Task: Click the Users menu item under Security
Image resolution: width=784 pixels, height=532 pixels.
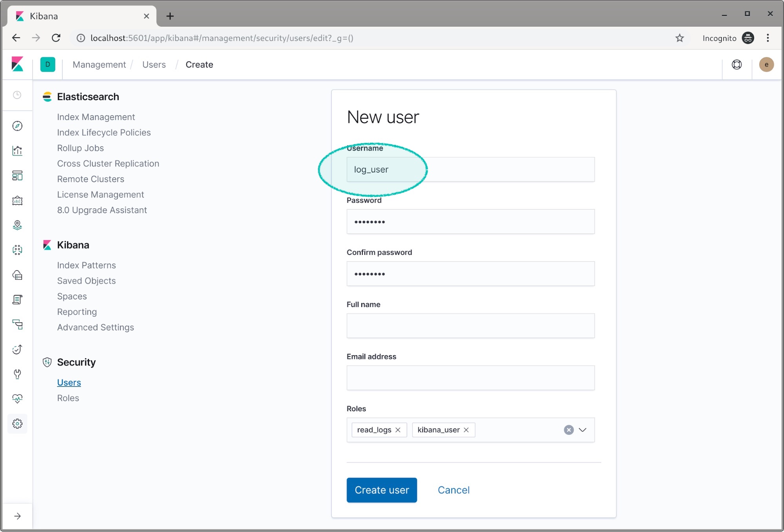Action: click(69, 382)
